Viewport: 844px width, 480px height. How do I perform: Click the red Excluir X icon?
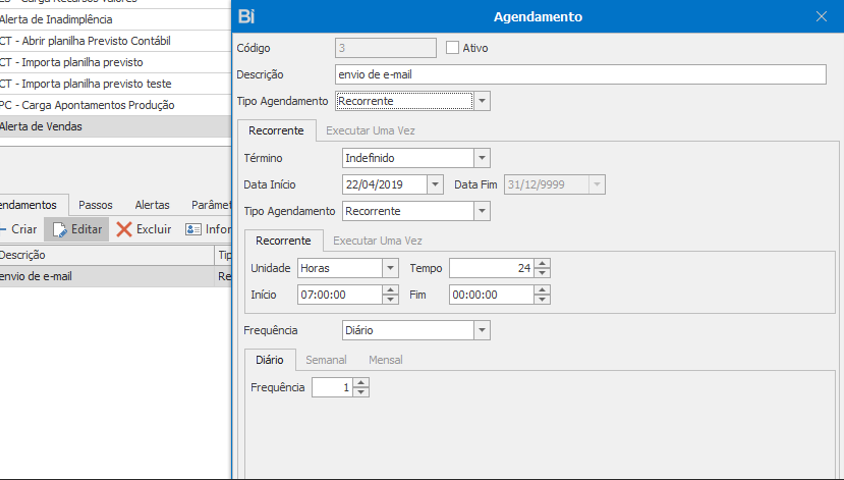click(x=124, y=230)
